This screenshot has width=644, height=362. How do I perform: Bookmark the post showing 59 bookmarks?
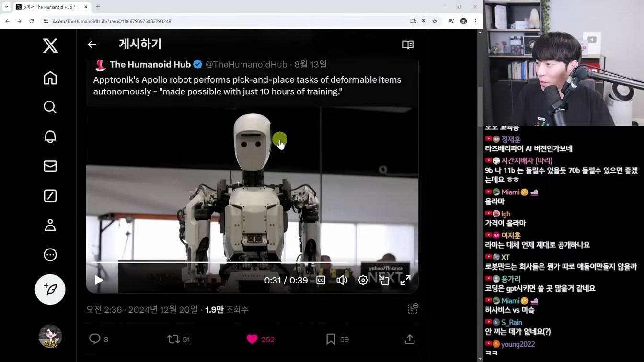(x=331, y=339)
